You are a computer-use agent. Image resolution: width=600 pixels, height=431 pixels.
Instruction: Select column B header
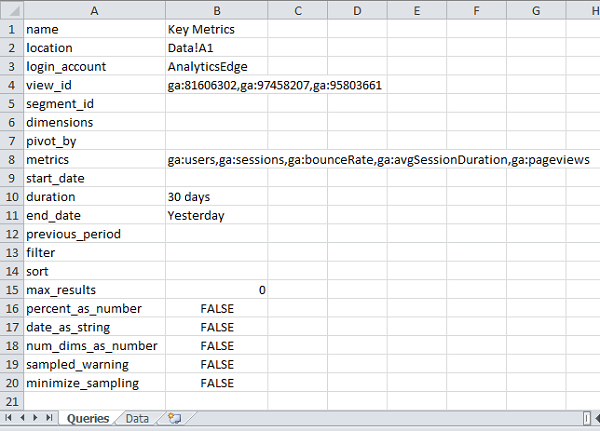[217, 10]
